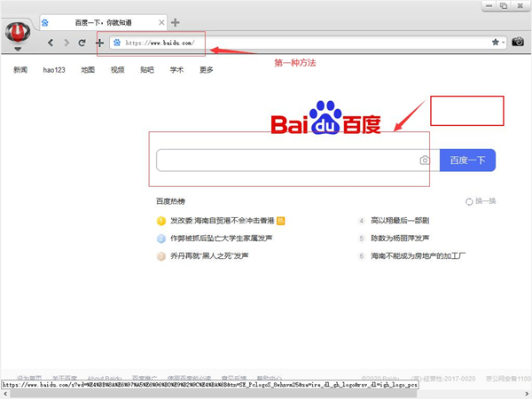Open the 更多 navigation menu
Image resolution: width=532 pixels, height=399 pixels.
(x=207, y=70)
